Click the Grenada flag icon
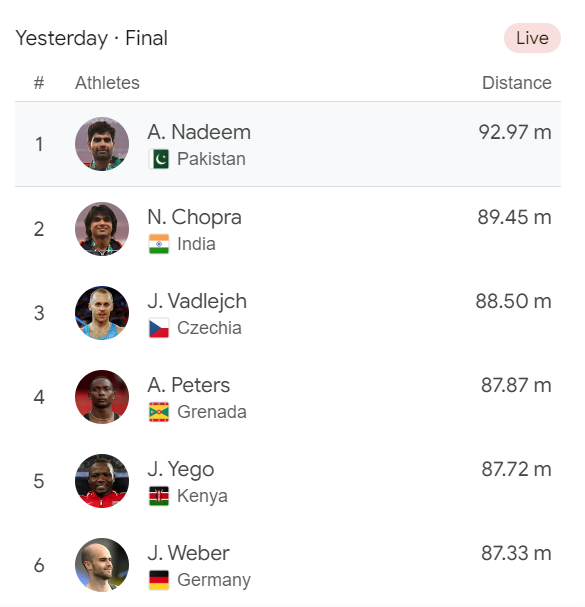The image size is (585, 607). coord(159,412)
